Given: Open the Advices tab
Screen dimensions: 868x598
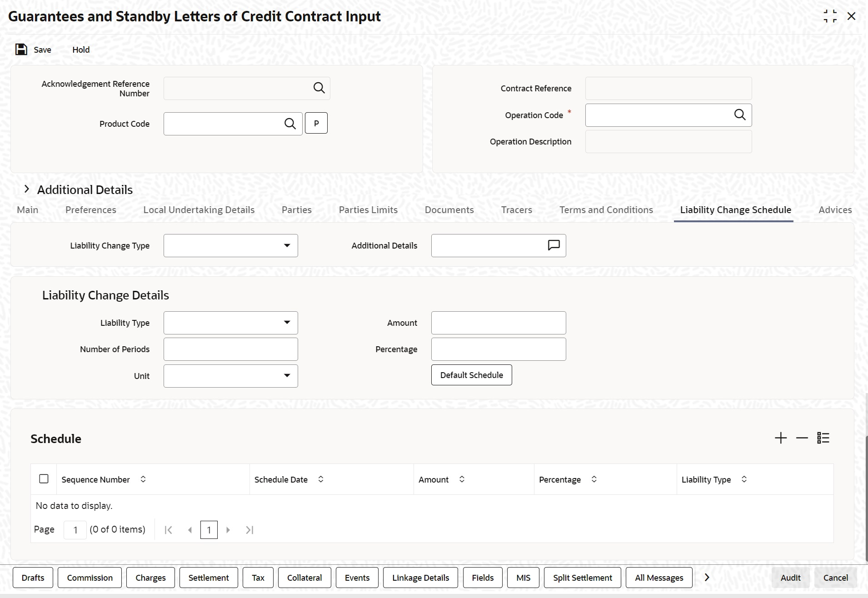Looking at the screenshot, I should (x=835, y=210).
